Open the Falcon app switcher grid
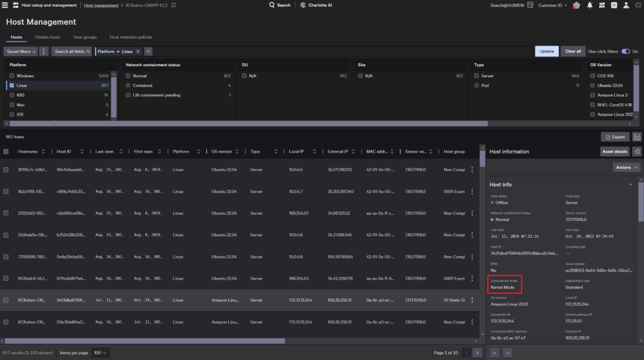 (15, 5)
